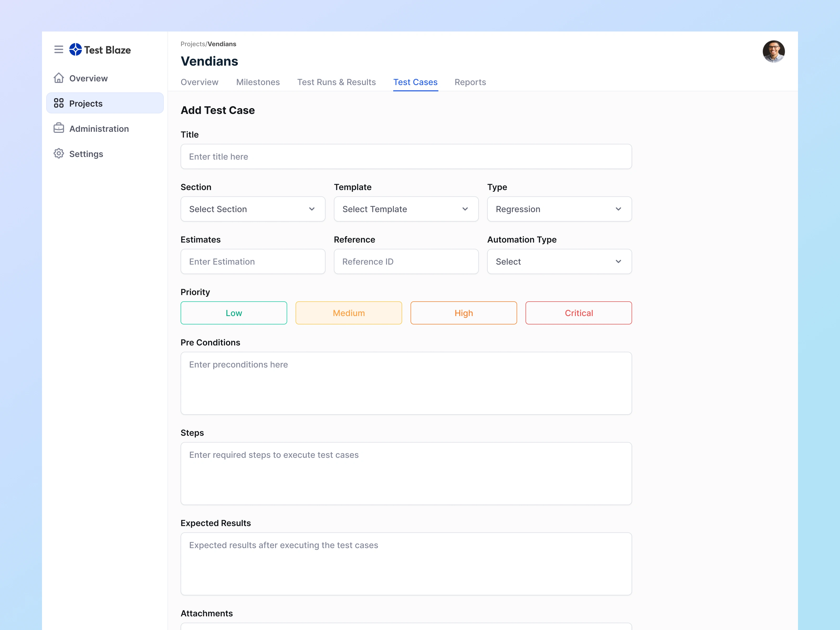Click the chevron in Select Template

pyautogui.click(x=465, y=209)
